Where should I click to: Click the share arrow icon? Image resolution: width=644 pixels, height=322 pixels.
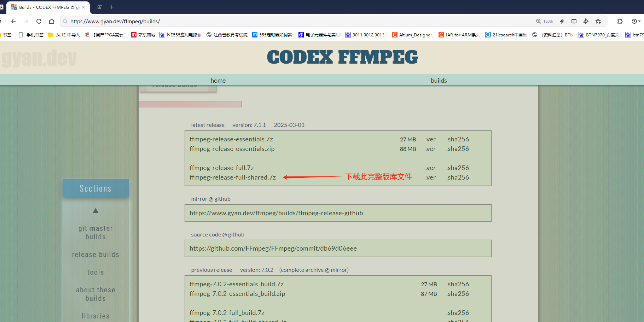point(586,21)
